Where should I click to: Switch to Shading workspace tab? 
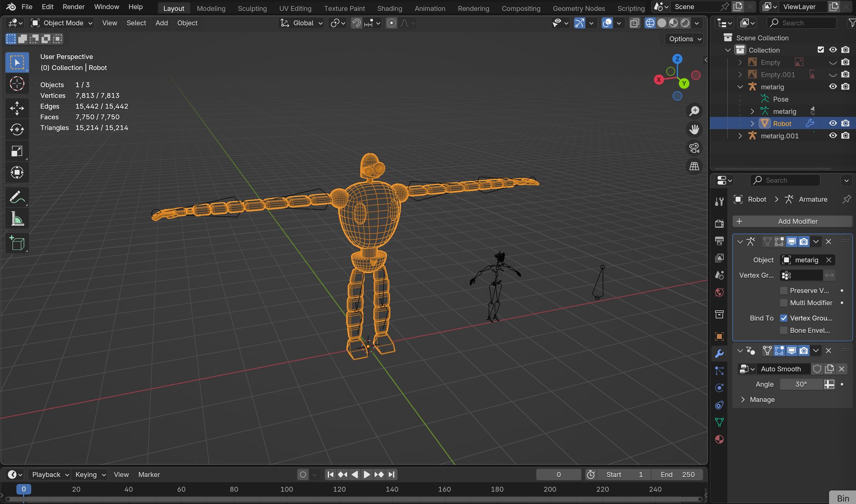[x=389, y=8]
